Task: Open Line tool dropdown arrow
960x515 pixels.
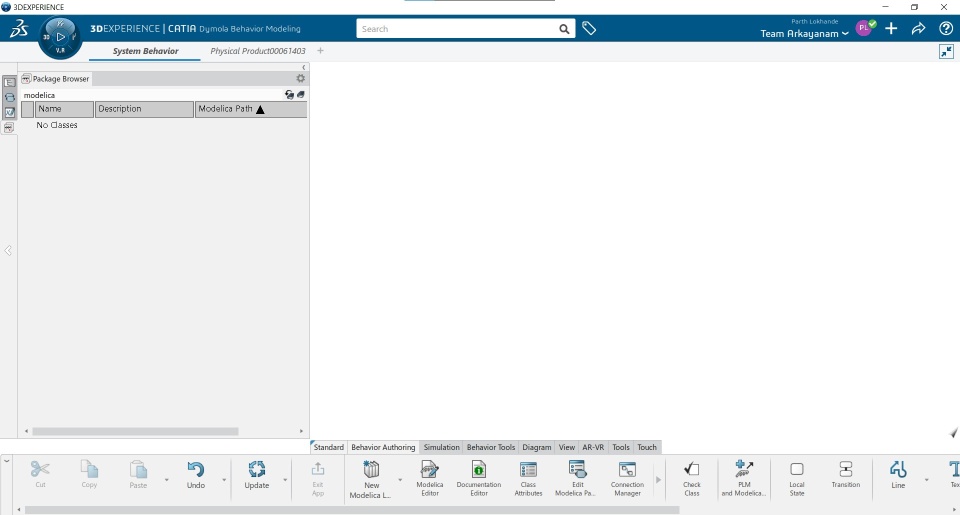Action: pos(926,479)
